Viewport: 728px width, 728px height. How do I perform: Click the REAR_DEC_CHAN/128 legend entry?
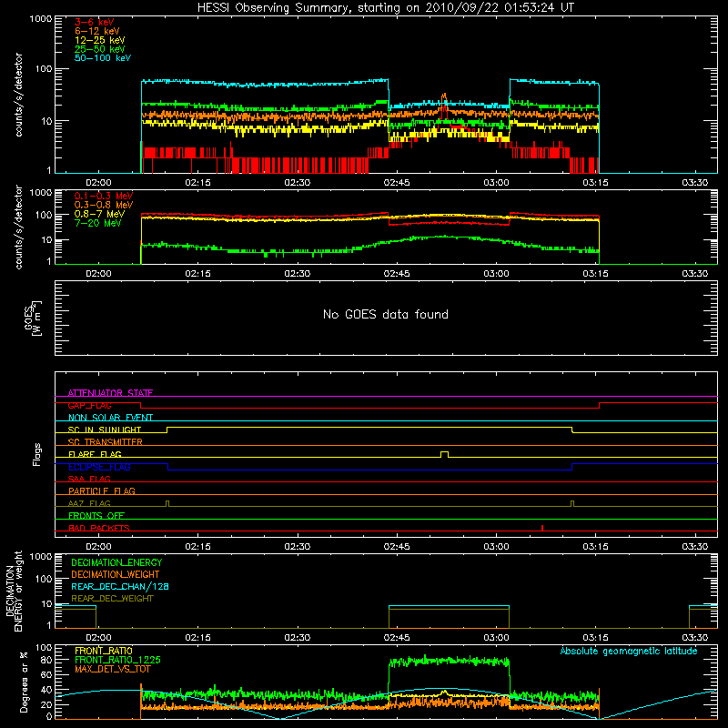coord(120,586)
